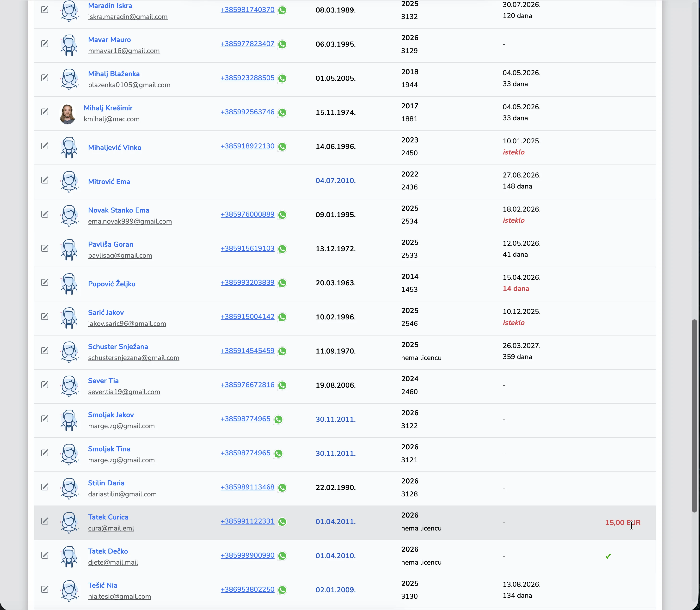Click email sever.tia19@gmail.com
This screenshot has height=610, width=700.
pyautogui.click(x=124, y=392)
